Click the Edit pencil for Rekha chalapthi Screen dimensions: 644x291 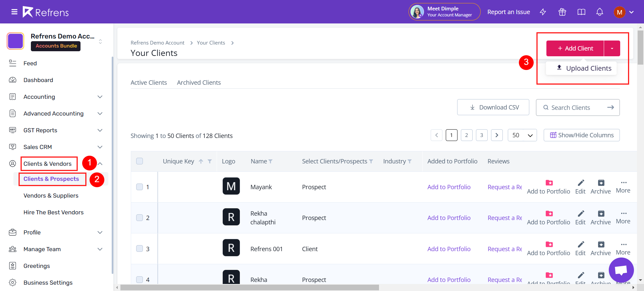coord(581,214)
